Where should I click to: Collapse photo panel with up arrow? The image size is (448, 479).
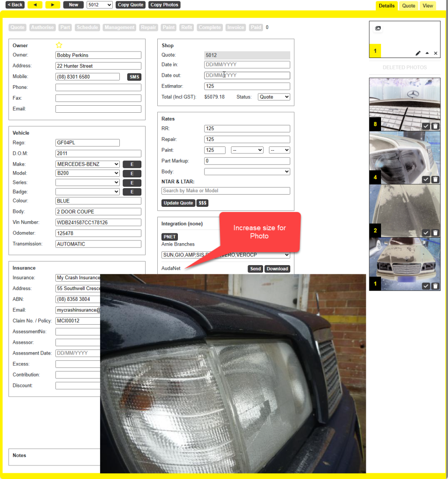tap(427, 53)
